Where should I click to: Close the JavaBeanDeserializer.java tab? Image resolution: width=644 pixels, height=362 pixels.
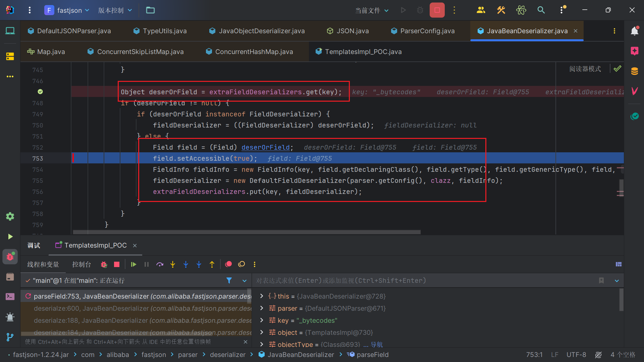(x=576, y=31)
